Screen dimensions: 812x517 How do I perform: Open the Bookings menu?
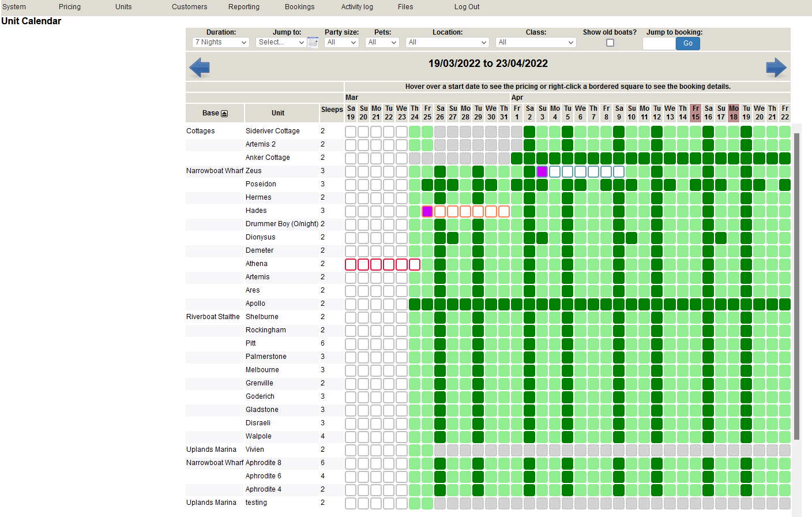(x=299, y=7)
